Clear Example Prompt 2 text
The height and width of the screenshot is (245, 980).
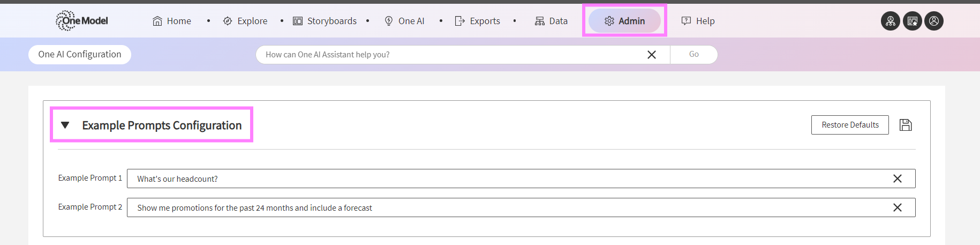[x=897, y=207]
